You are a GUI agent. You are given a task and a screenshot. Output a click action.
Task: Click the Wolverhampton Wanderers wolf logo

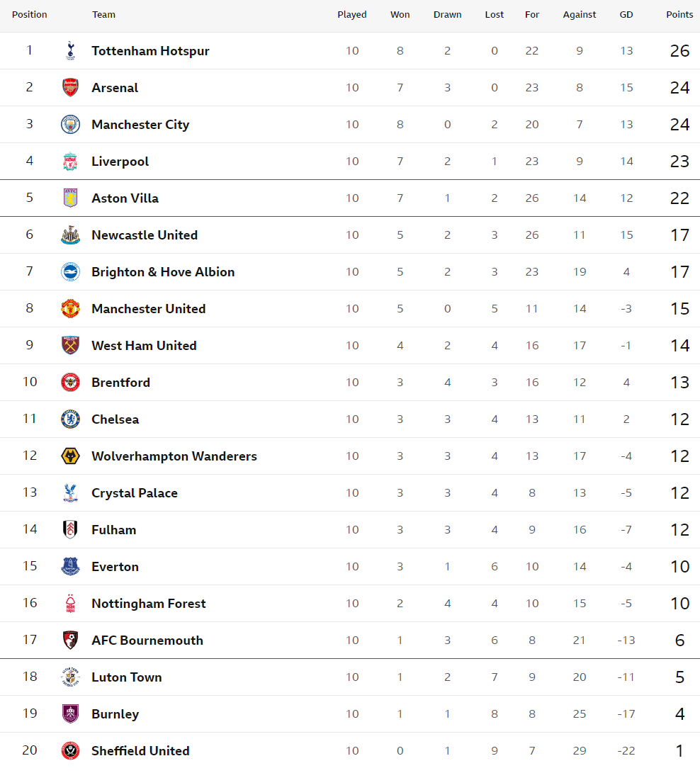click(70, 456)
